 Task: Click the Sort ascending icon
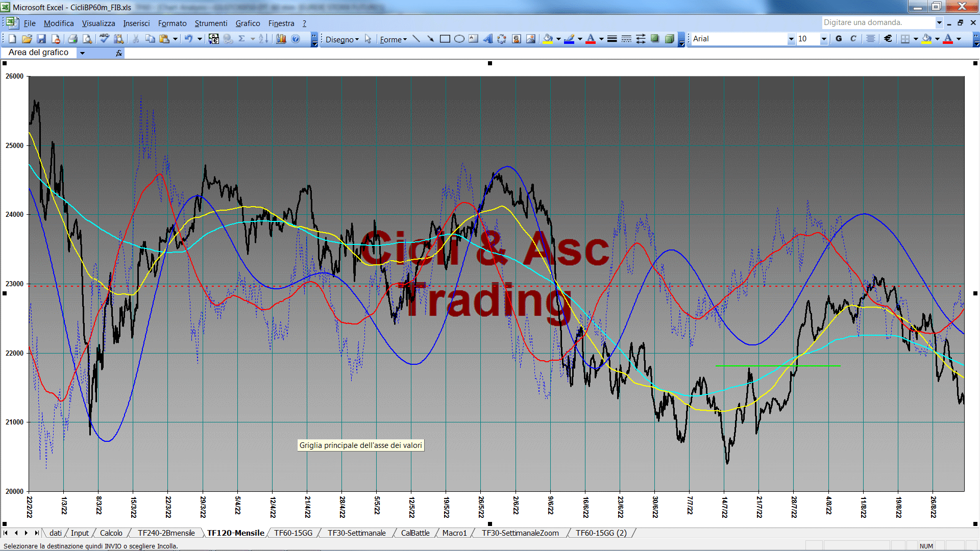[263, 39]
